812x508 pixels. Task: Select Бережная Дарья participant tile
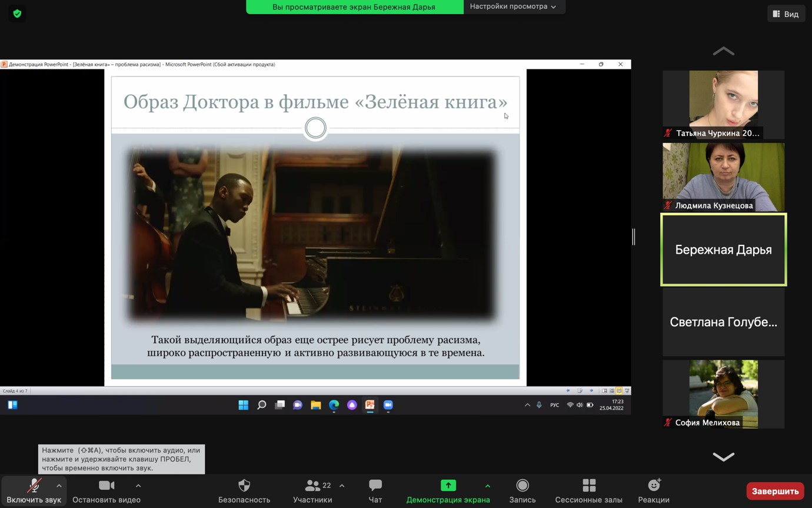(723, 250)
